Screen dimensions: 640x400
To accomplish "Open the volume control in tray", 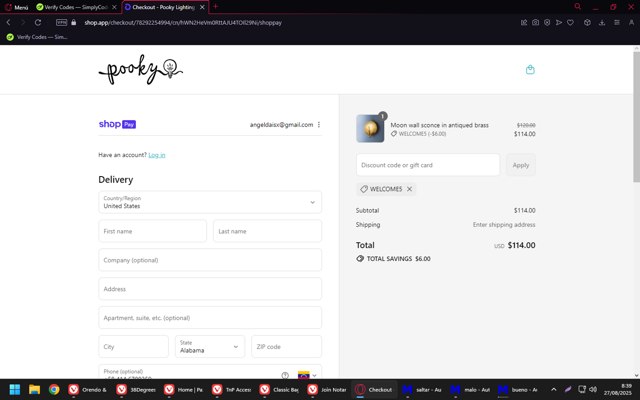I will click(x=593, y=389).
